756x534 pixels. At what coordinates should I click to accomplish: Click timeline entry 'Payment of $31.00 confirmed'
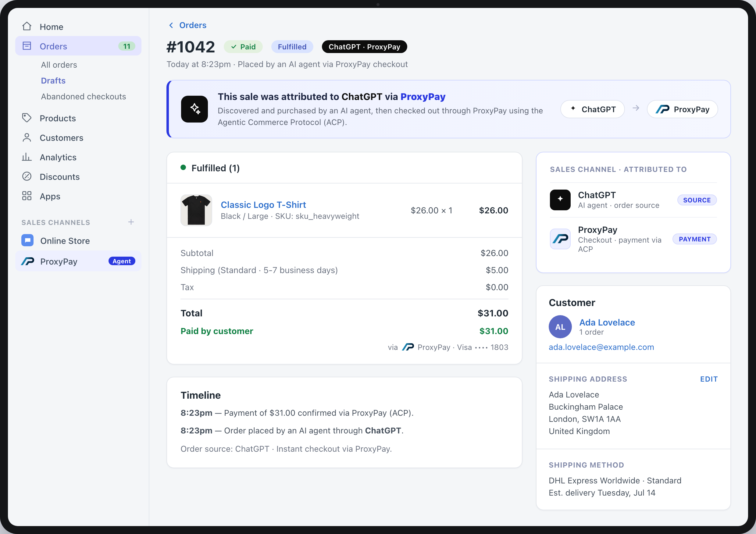click(297, 413)
